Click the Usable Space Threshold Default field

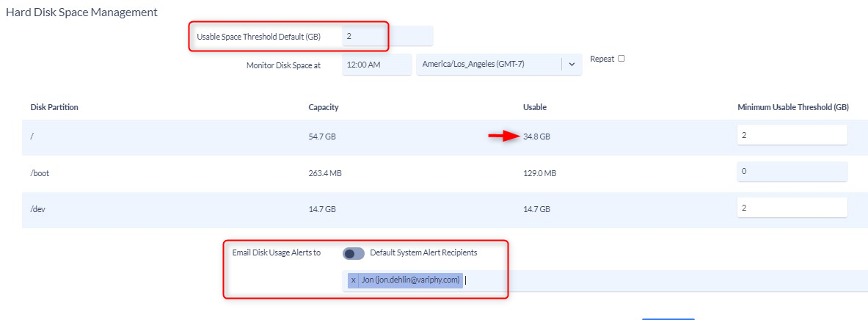387,37
